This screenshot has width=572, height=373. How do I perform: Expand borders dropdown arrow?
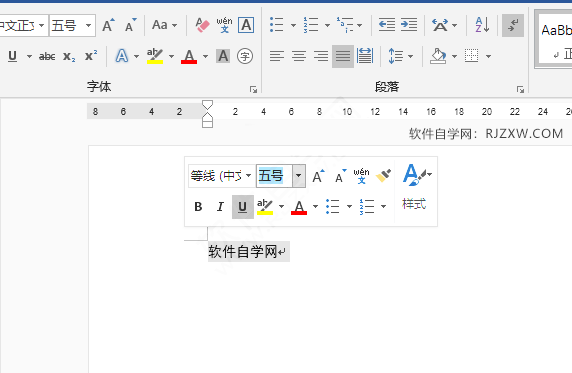pyautogui.click(x=488, y=57)
